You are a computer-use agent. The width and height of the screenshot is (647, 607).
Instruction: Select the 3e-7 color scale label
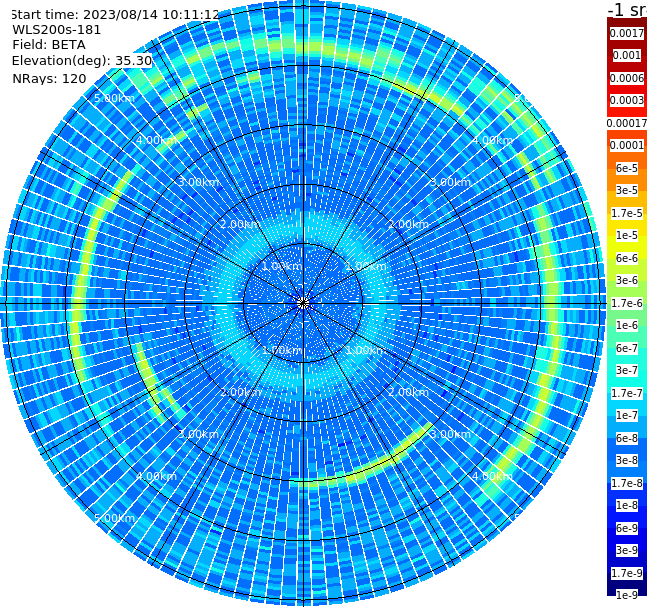coord(627,370)
